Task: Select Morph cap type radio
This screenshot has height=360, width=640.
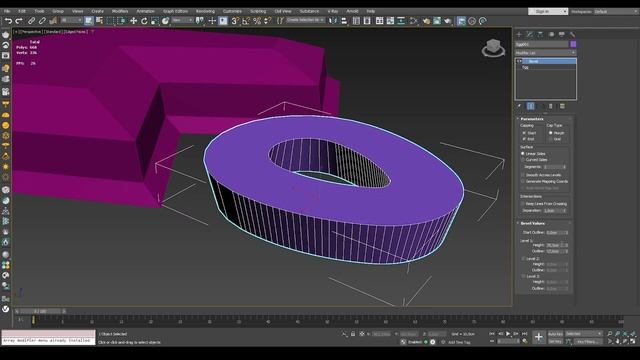Action: (551, 133)
